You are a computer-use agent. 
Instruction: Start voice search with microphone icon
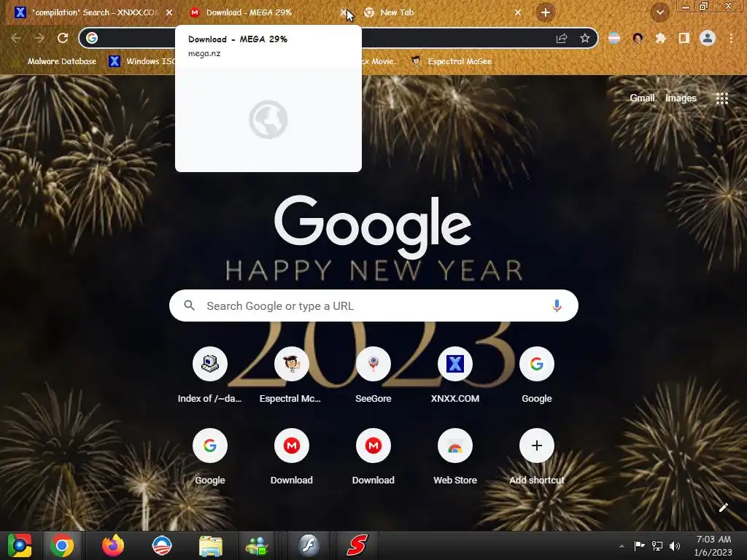tap(557, 306)
